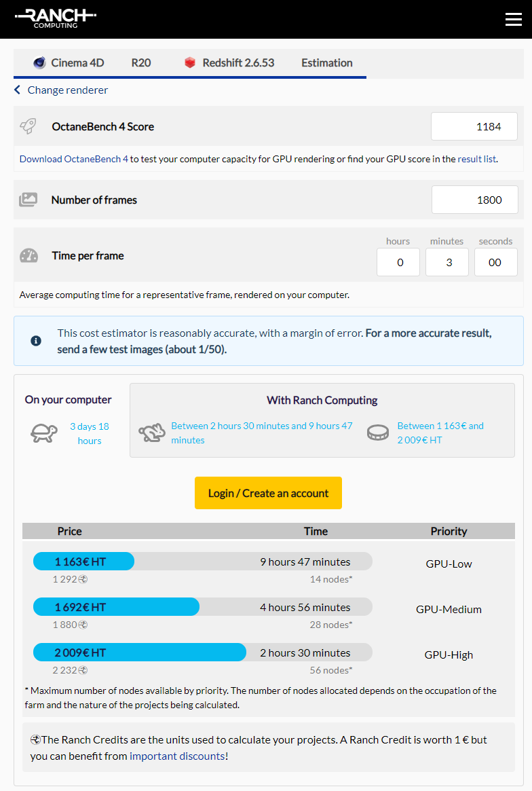532x791 pixels.
Task: Follow the important discounts link
Action: tap(177, 756)
